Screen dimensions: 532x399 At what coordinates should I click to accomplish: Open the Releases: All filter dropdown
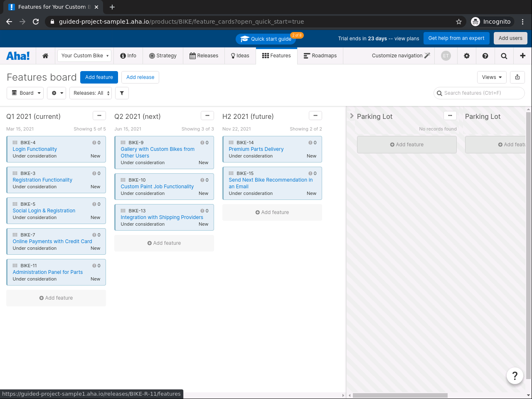(91, 93)
